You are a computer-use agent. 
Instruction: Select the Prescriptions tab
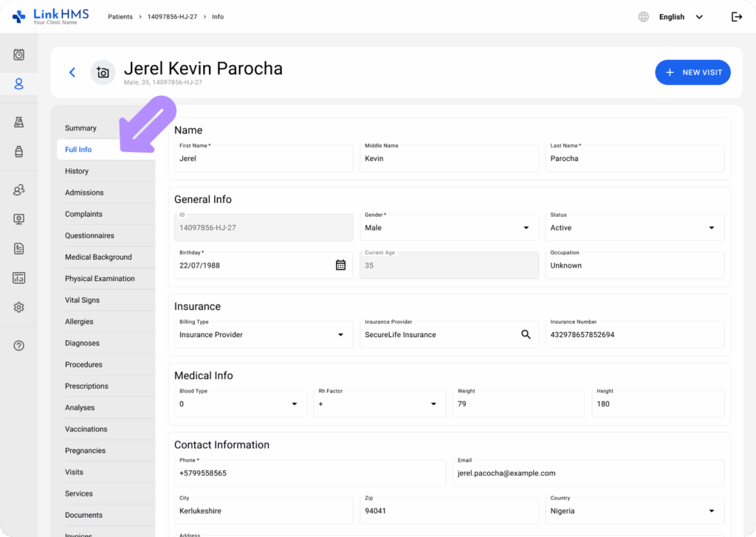[x=86, y=386]
